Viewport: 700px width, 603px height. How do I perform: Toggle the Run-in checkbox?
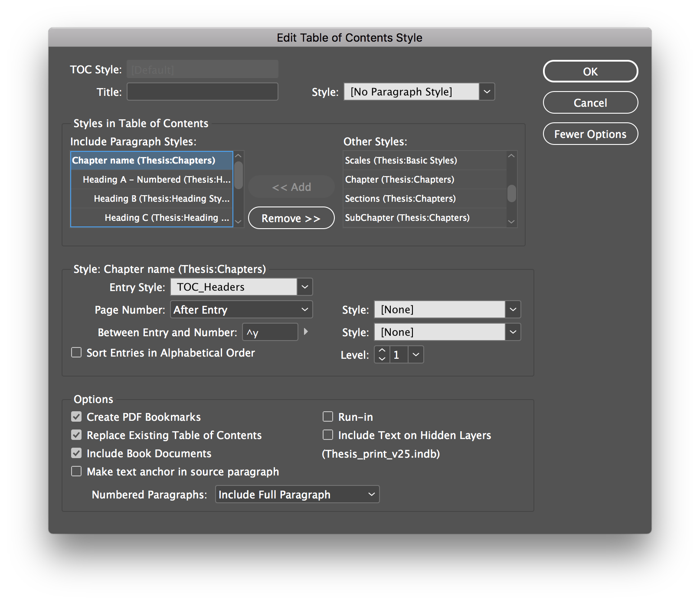328,417
